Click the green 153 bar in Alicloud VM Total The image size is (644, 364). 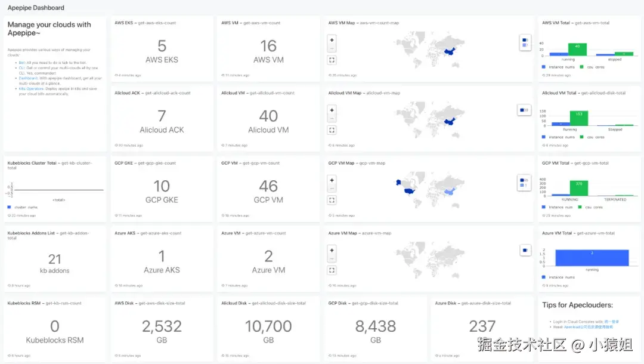pos(578,118)
